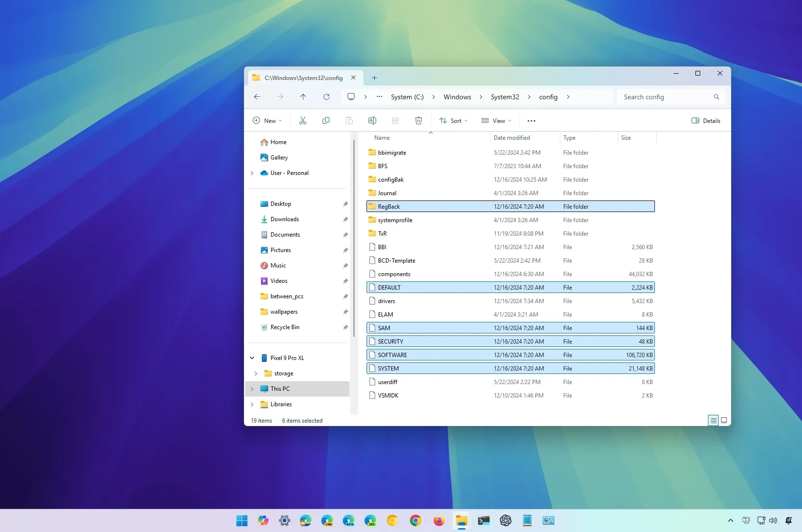Delete selected files using the trash icon
The image size is (802, 532).
(x=418, y=120)
